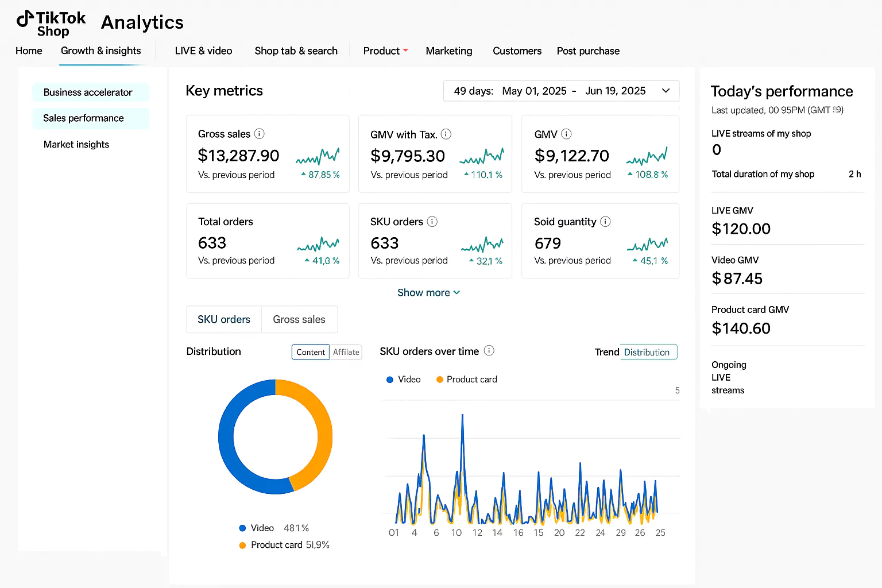Click Gross sales 87.85% change indicator

coord(320,175)
